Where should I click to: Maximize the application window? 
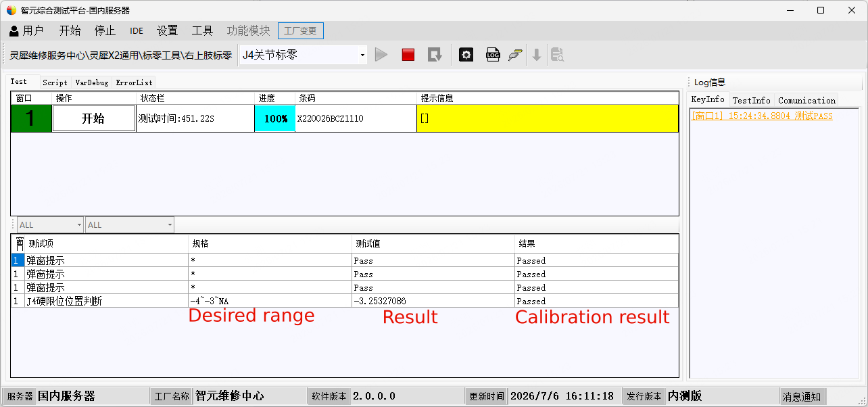pyautogui.click(x=821, y=10)
